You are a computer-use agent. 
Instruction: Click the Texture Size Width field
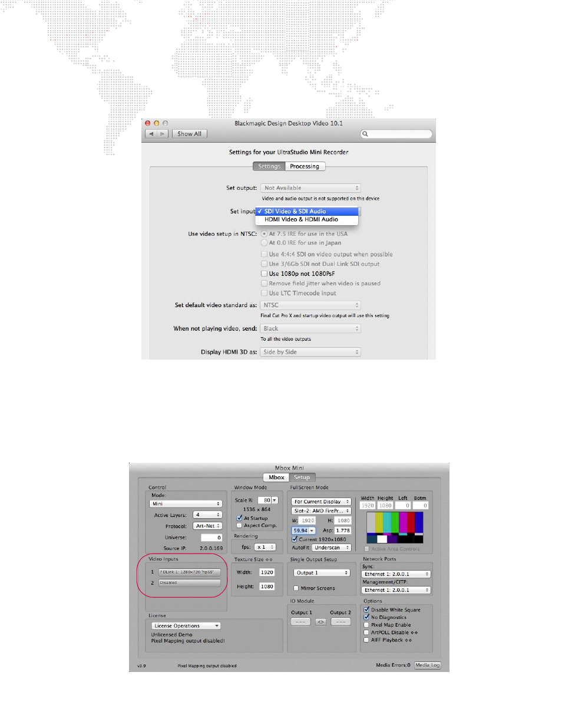tap(267, 572)
